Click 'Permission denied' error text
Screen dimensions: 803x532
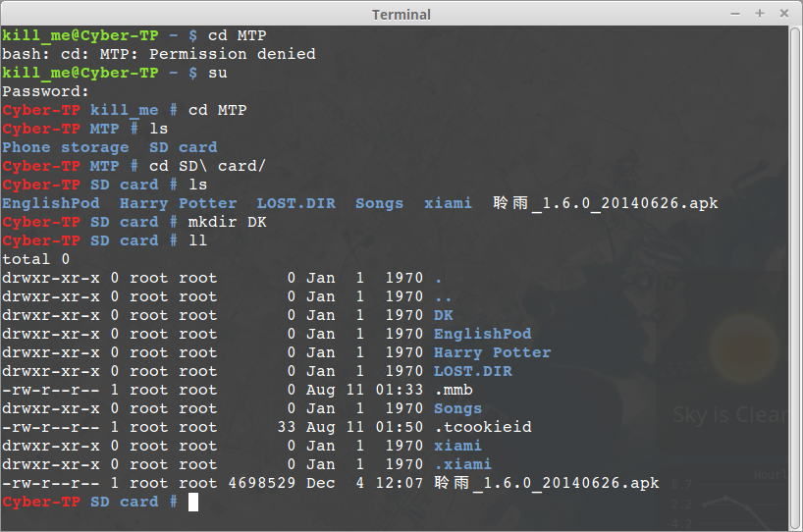(x=232, y=54)
